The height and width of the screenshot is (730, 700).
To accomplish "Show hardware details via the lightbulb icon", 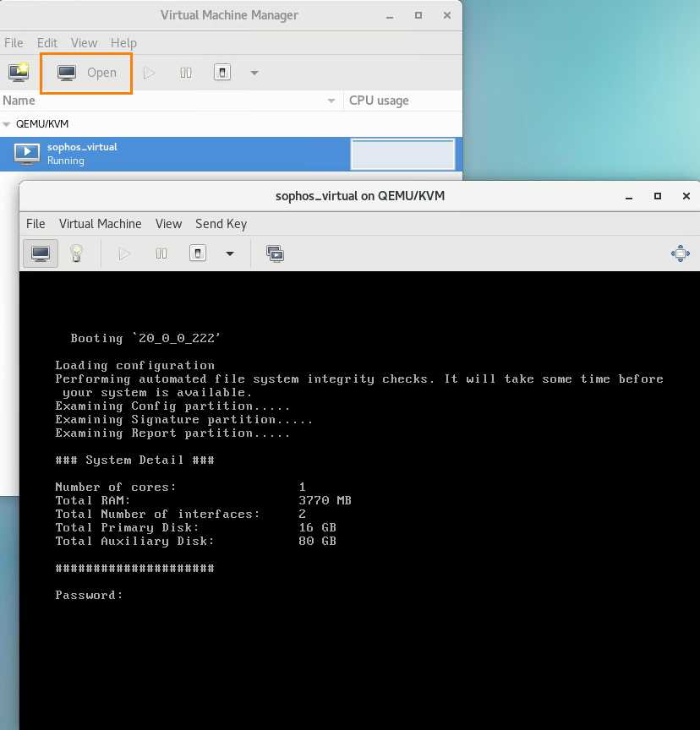I will [x=77, y=253].
